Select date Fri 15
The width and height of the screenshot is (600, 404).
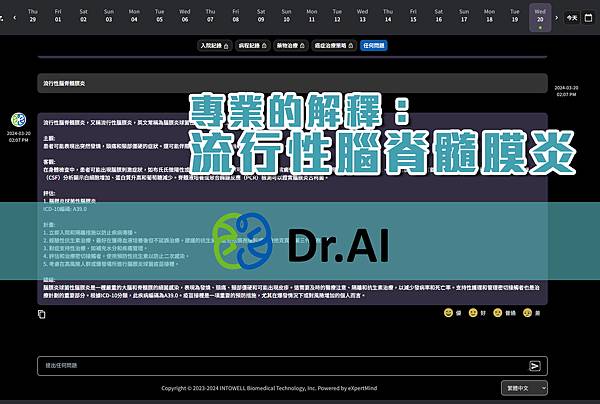click(x=413, y=16)
